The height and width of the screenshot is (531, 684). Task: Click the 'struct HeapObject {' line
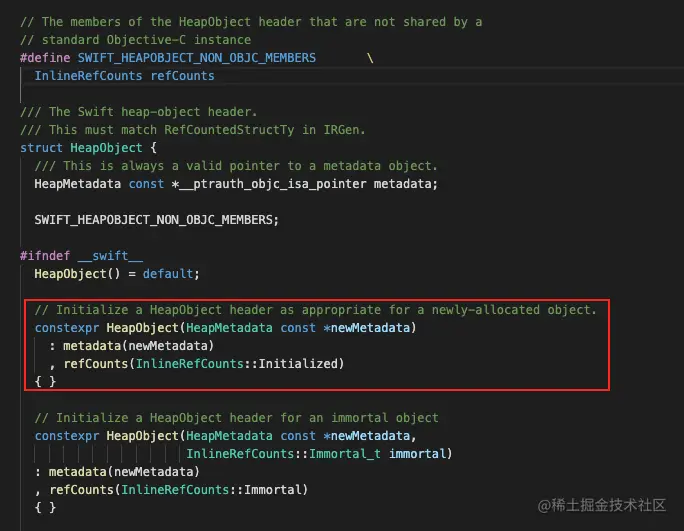[x=89, y=148]
